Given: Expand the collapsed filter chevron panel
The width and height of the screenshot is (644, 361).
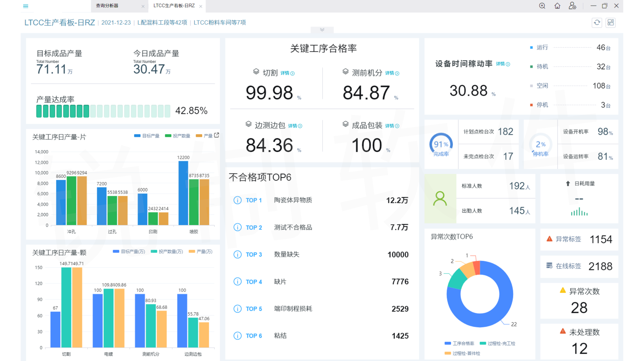Looking at the screenshot, I should [322, 30].
